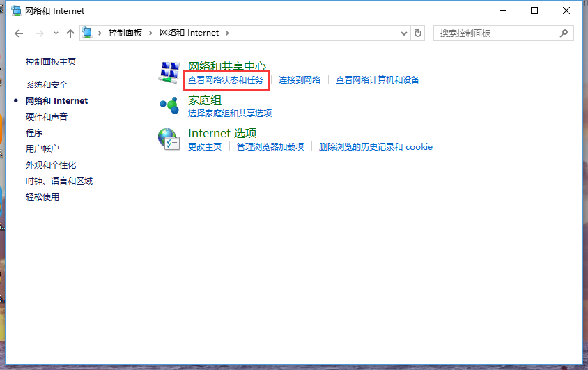Focus the 搜索控制面板 search box
The image size is (588, 370).
coord(503,33)
